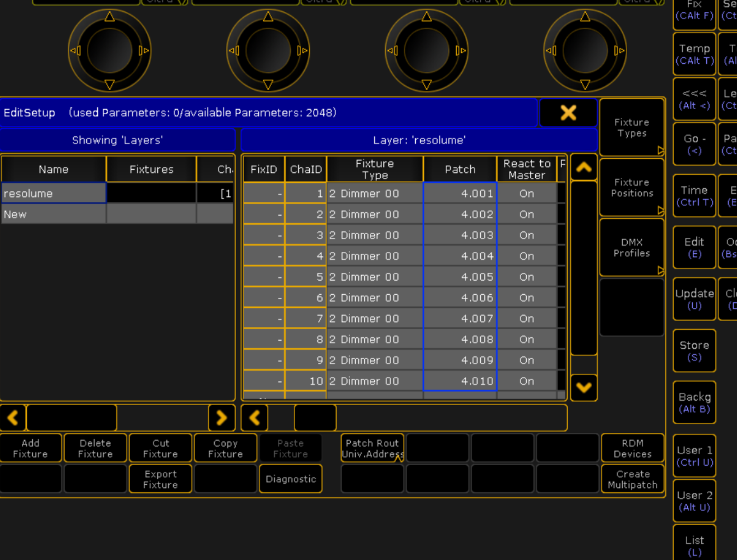Click the Add Fixture button
The height and width of the screenshot is (560, 737).
(31, 448)
